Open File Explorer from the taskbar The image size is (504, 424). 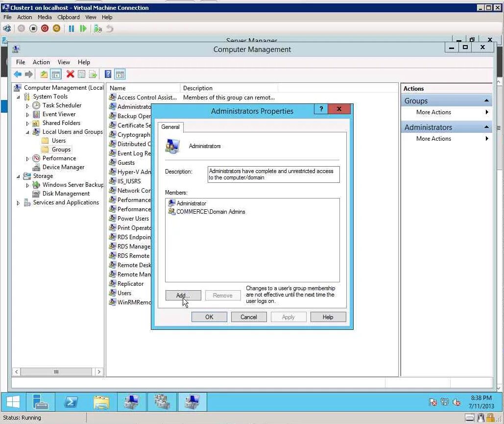coord(101,402)
